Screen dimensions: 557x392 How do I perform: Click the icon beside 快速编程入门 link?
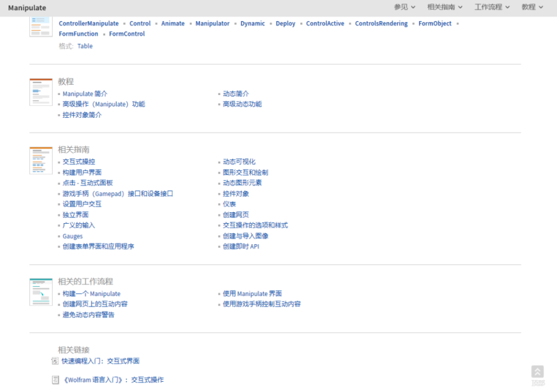tap(55, 361)
